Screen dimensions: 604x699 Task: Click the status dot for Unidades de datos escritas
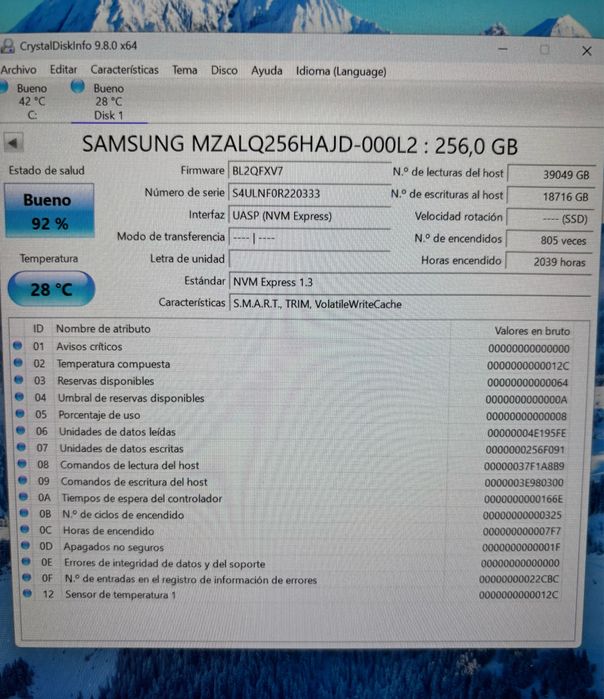(x=21, y=447)
